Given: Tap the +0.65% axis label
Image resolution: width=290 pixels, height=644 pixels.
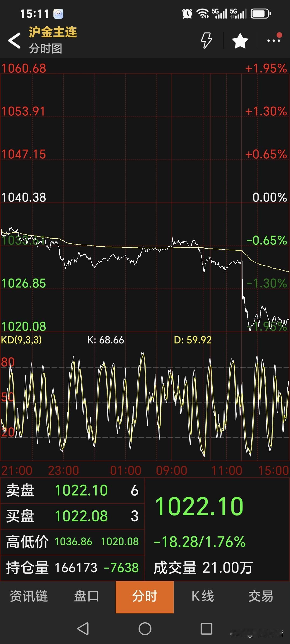Looking at the screenshot, I should 266,154.
